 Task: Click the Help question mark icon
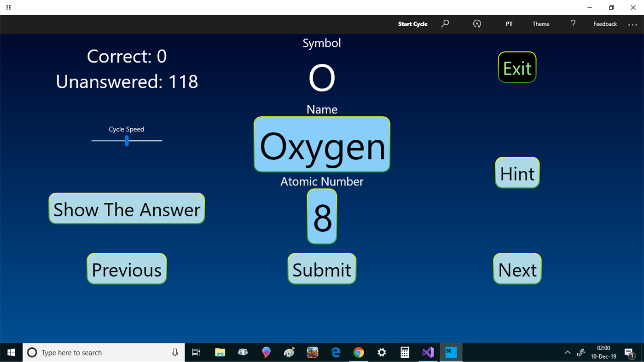(x=573, y=23)
